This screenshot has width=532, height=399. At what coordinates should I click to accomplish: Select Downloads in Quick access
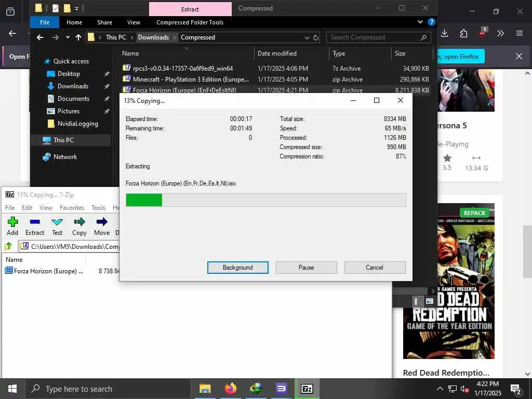click(73, 86)
